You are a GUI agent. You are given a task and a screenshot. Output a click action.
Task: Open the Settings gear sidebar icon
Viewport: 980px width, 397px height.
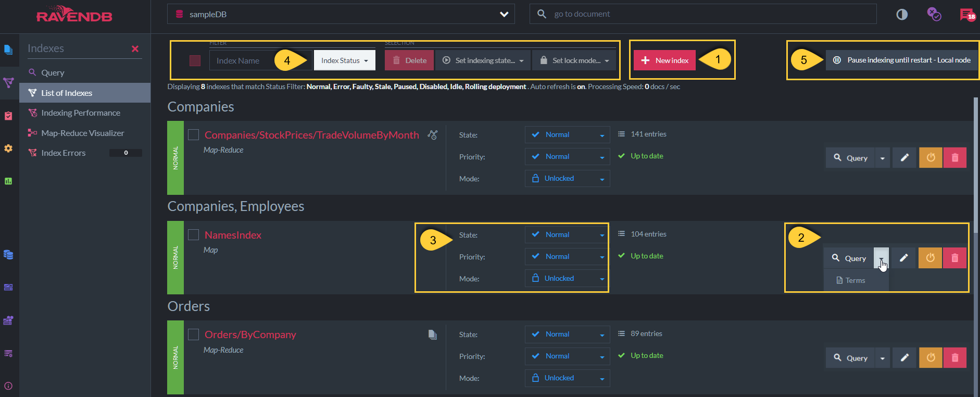[x=8, y=148]
